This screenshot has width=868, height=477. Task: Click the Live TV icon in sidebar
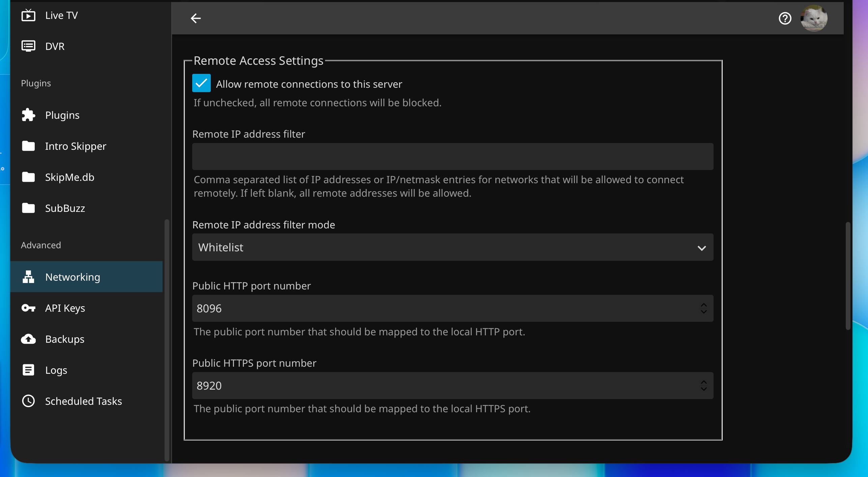28,15
